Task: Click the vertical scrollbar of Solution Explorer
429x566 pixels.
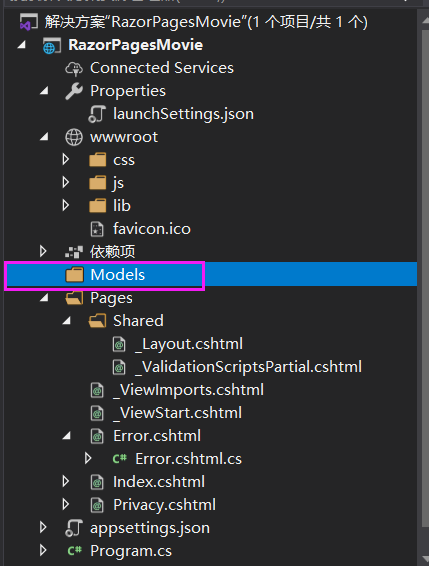Action: (425, 274)
